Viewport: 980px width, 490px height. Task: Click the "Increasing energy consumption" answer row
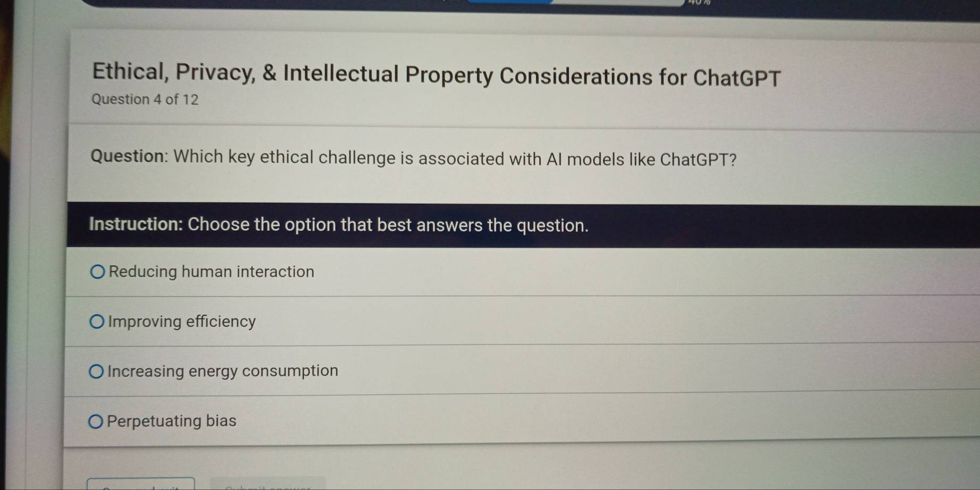tap(372, 371)
